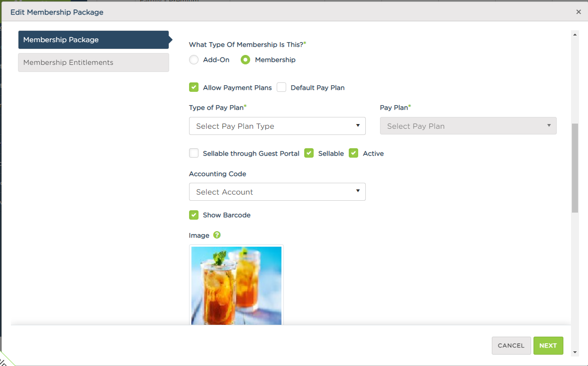Click the Cancel button
Screen dimensions: 588x366
tap(511, 346)
